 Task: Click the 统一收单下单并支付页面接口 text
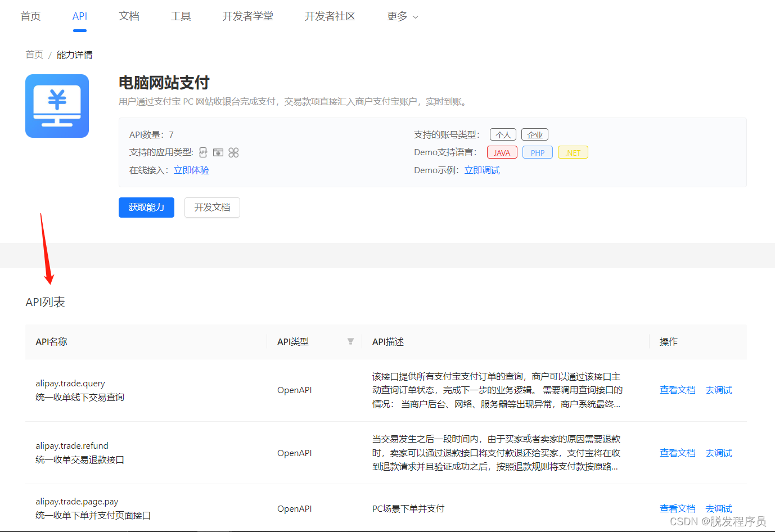click(x=93, y=515)
